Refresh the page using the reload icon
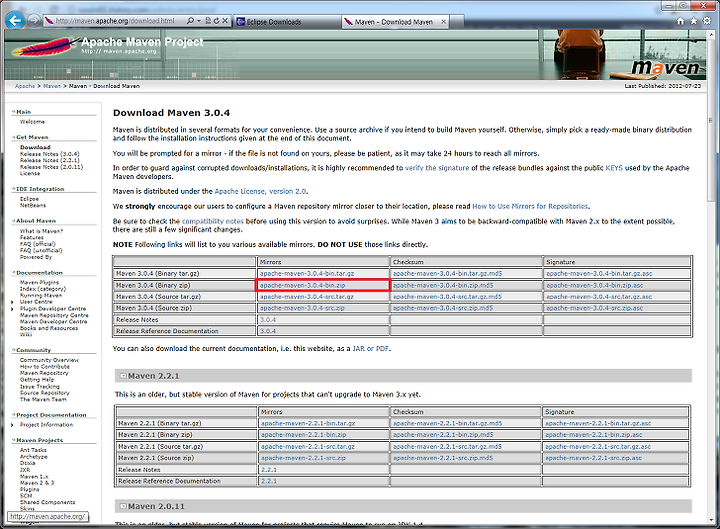This screenshot has width=720, height=529. [x=216, y=21]
